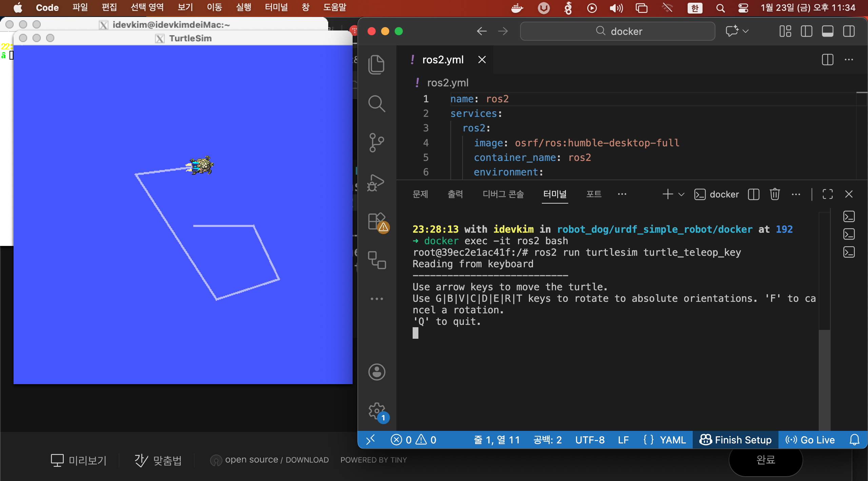Viewport: 868px width, 481px height.
Task: Open the Source Control view
Action: click(x=376, y=143)
